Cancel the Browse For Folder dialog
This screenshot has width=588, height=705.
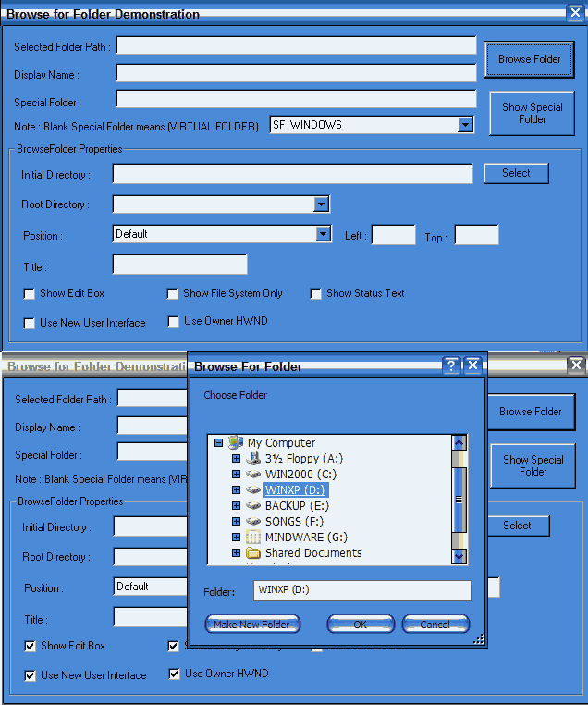(435, 625)
